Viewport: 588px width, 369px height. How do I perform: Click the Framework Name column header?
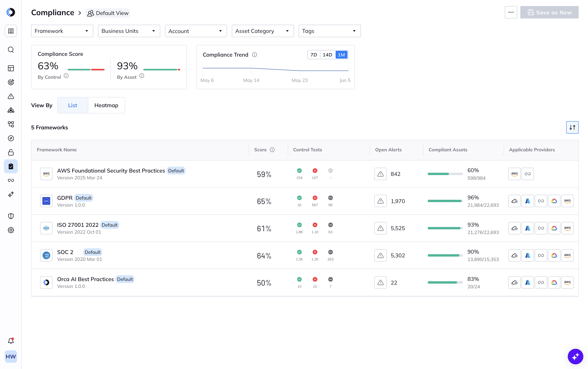(x=57, y=150)
